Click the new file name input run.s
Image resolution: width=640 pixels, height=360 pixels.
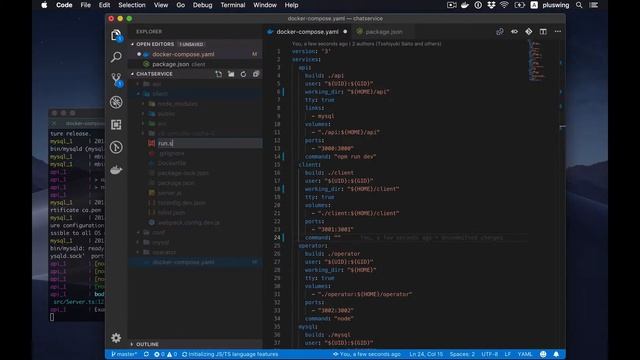[209, 143]
